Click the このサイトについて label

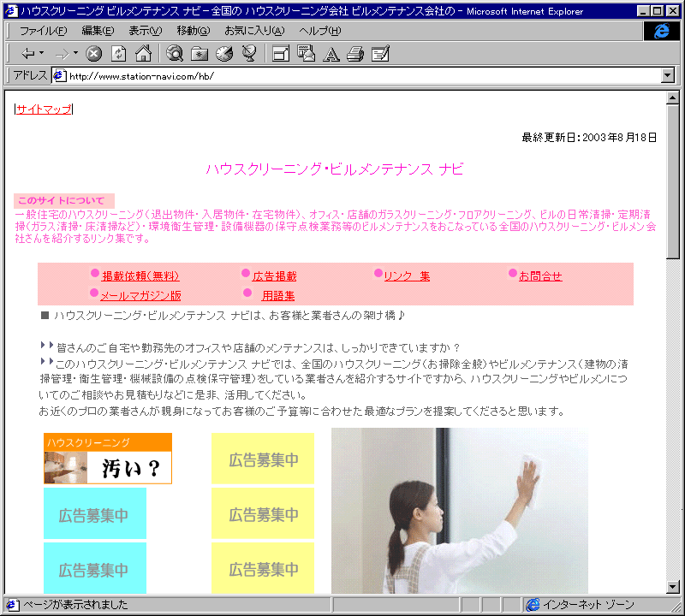click(63, 201)
